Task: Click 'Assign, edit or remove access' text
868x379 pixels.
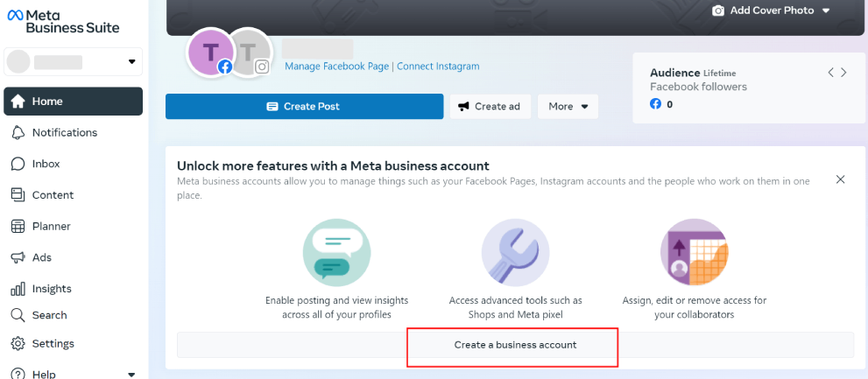Action: [695, 301]
